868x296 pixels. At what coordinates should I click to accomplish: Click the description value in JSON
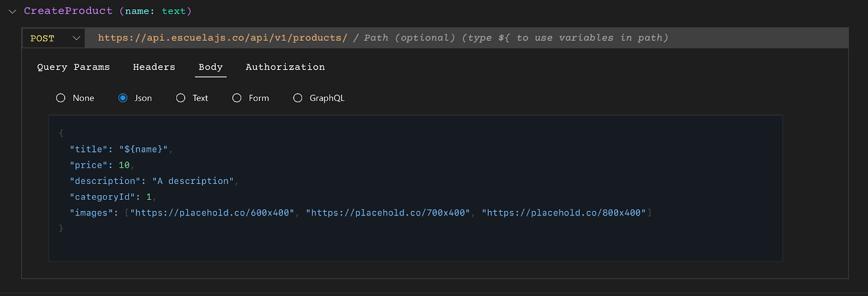coord(193,181)
